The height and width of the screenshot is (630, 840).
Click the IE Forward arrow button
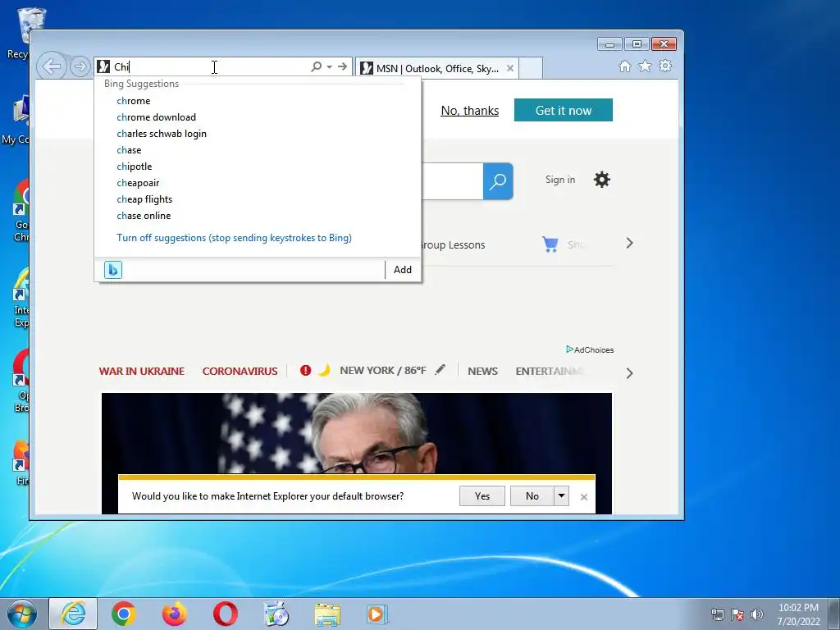coord(80,67)
